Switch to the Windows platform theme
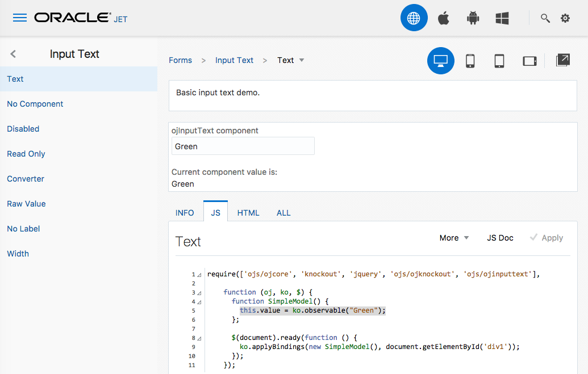The width and height of the screenshot is (588, 374). pyautogui.click(x=502, y=18)
